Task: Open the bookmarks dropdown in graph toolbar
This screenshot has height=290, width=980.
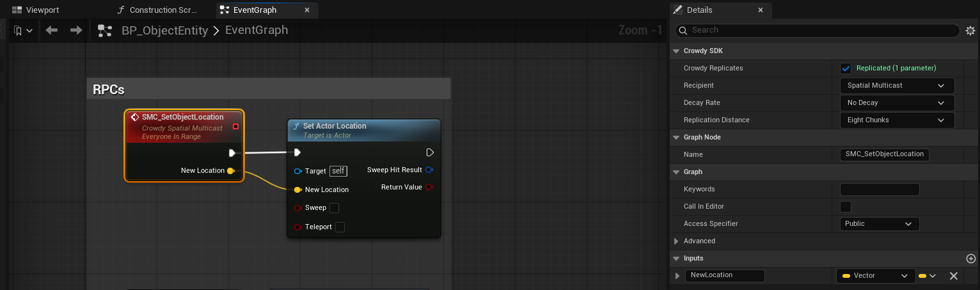Action: tap(23, 30)
